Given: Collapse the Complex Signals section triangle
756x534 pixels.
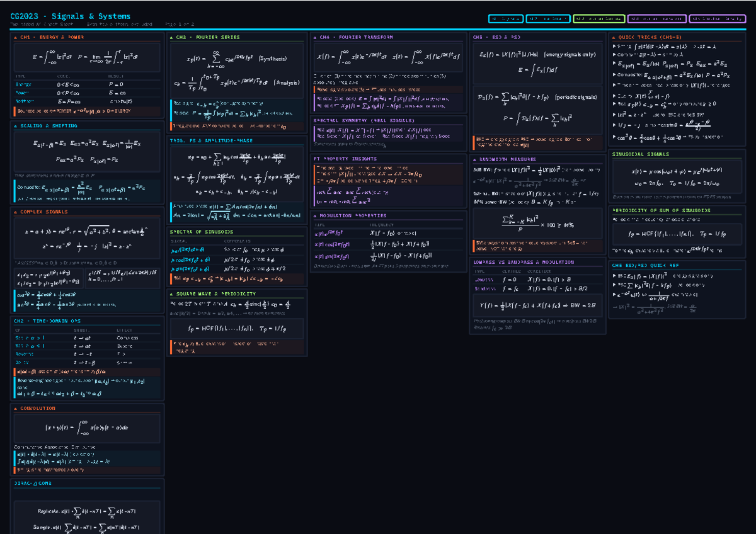Looking at the screenshot, I should click(16, 212).
